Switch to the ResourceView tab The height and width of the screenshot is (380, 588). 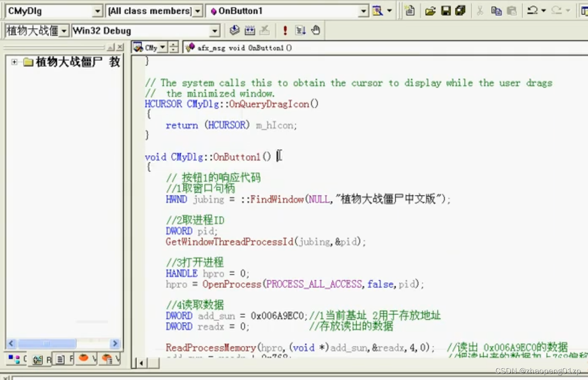point(40,360)
